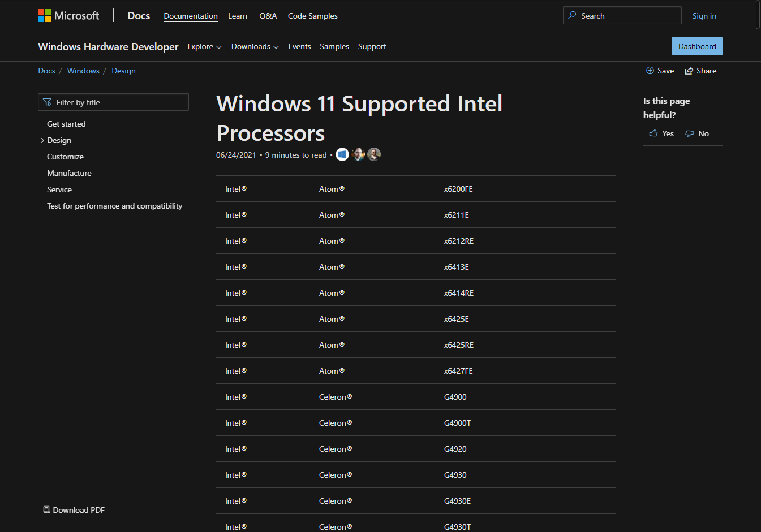Click the Share arrow icon
The width and height of the screenshot is (761, 532).
(689, 71)
